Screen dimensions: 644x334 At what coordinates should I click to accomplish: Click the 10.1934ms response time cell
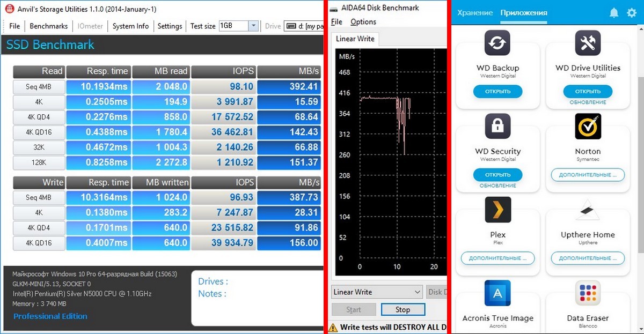coord(98,86)
